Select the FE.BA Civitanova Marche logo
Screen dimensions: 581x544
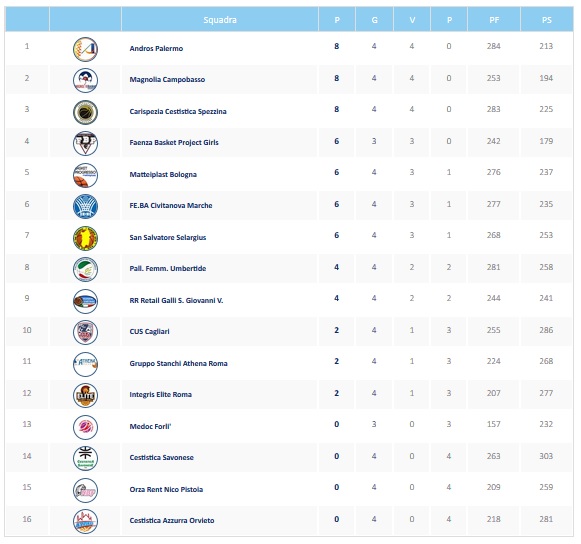point(85,206)
